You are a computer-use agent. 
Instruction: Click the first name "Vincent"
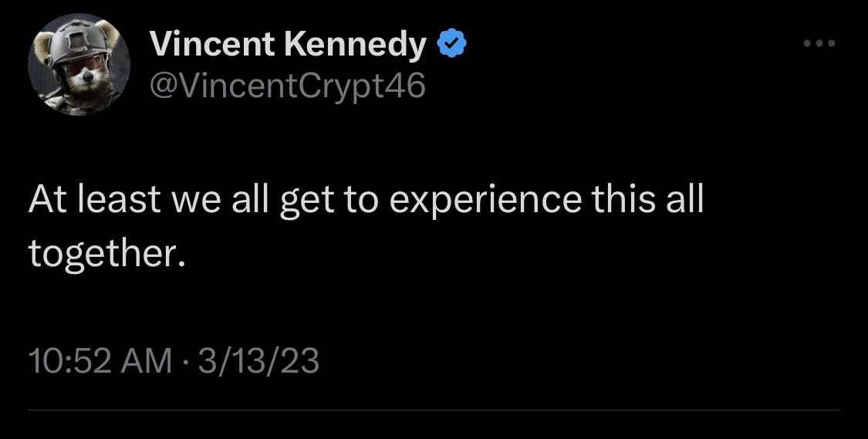211,46
